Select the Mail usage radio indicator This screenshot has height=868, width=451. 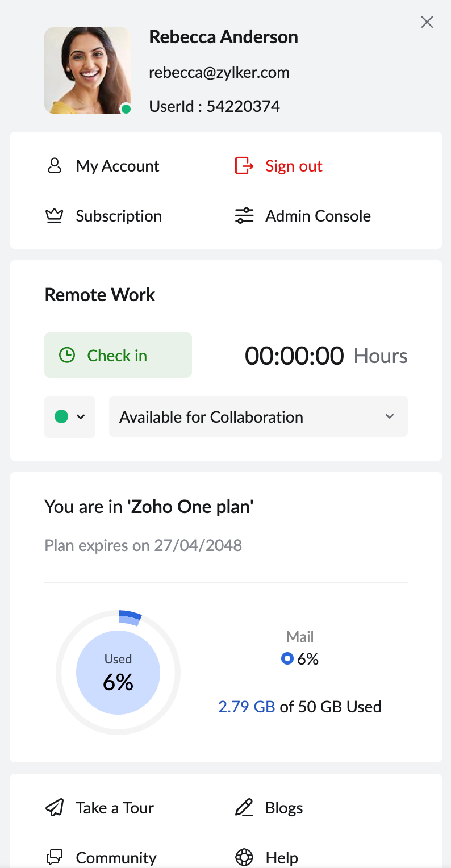coord(287,659)
